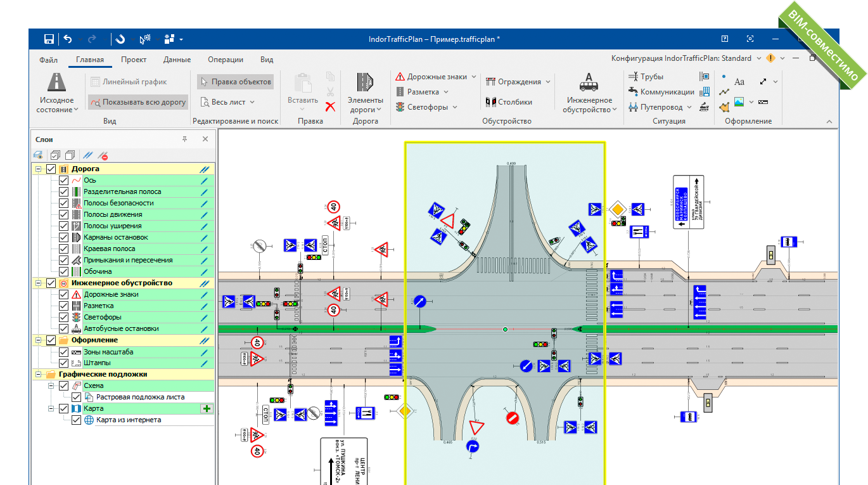
Task: Select the polyline tool in Оформление
Action: click(724, 92)
